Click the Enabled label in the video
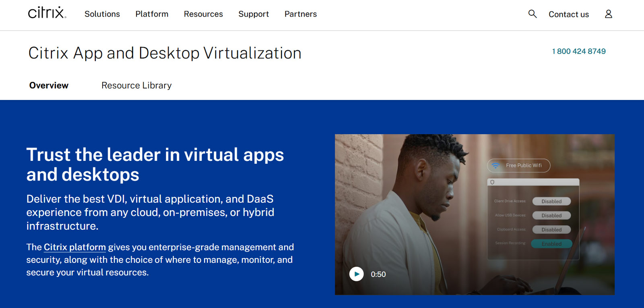The height and width of the screenshot is (308, 644). pyautogui.click(x=551, y=243)
